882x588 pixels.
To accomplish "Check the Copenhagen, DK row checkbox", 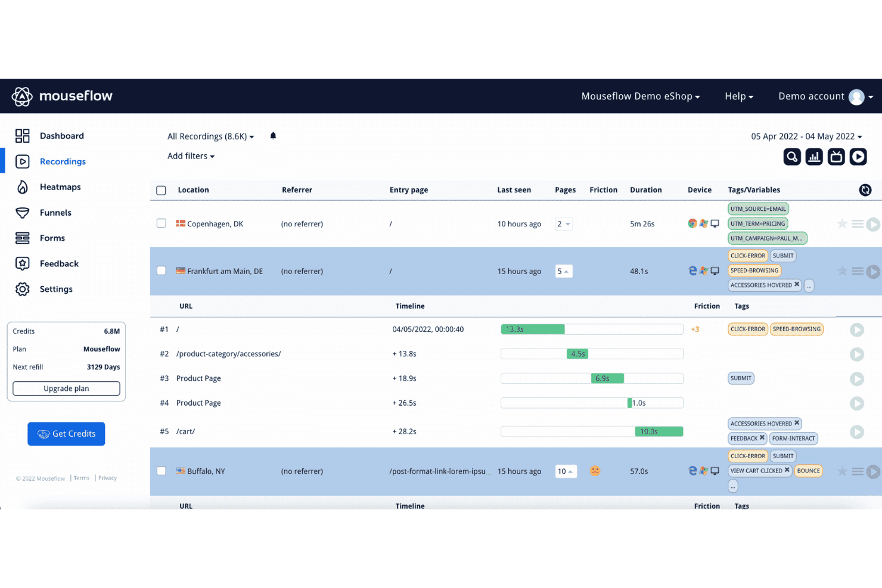I will coord(161,223).
